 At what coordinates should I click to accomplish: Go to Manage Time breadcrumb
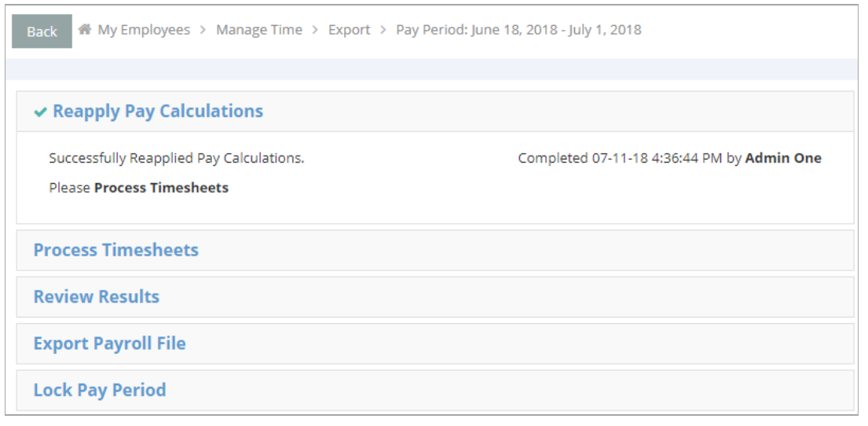coord(259,30)
